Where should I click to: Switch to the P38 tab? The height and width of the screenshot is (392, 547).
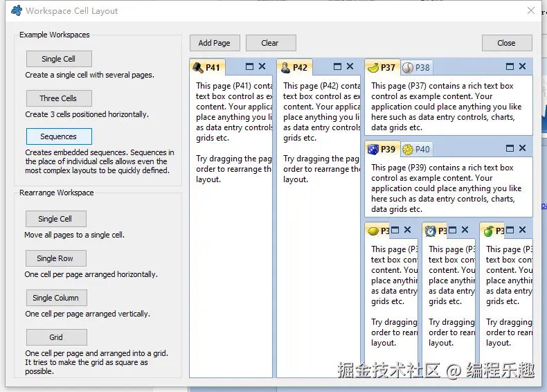tap(416, 67)
